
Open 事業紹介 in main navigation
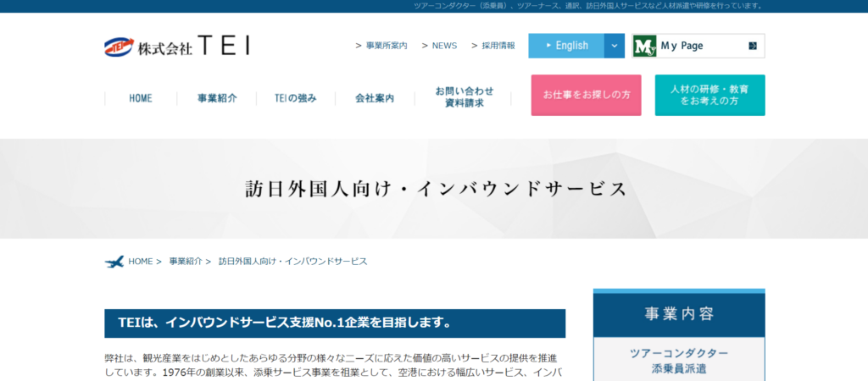(x=217, y=98)
